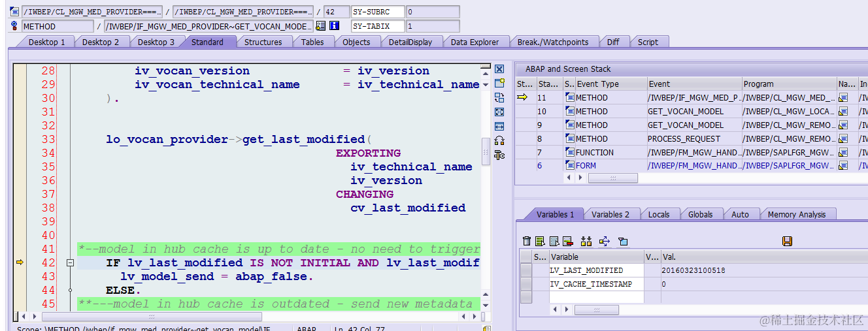Select the row selector for LV_LAST_MODIFIED
This screenshot has height=331, width=868.
coord(526,270)
